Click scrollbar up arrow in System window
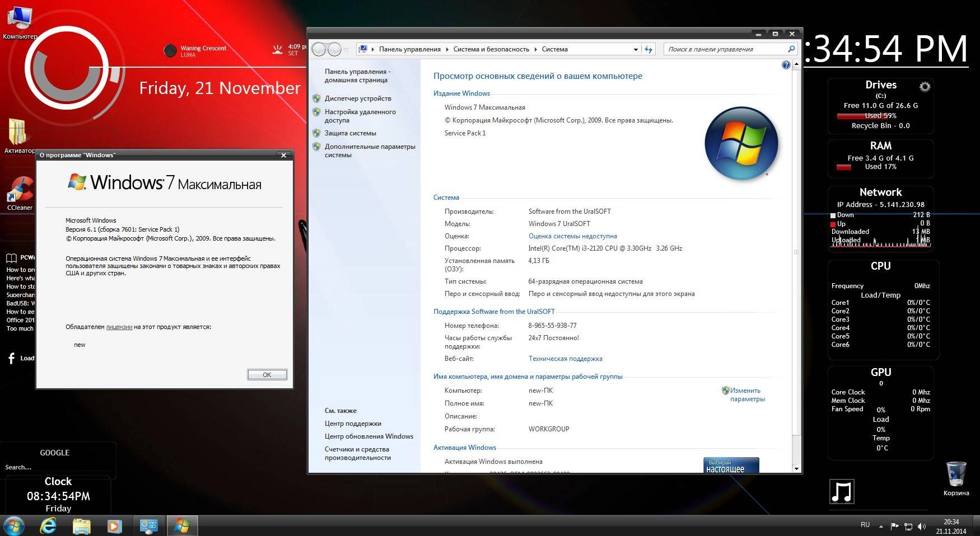 797,64
